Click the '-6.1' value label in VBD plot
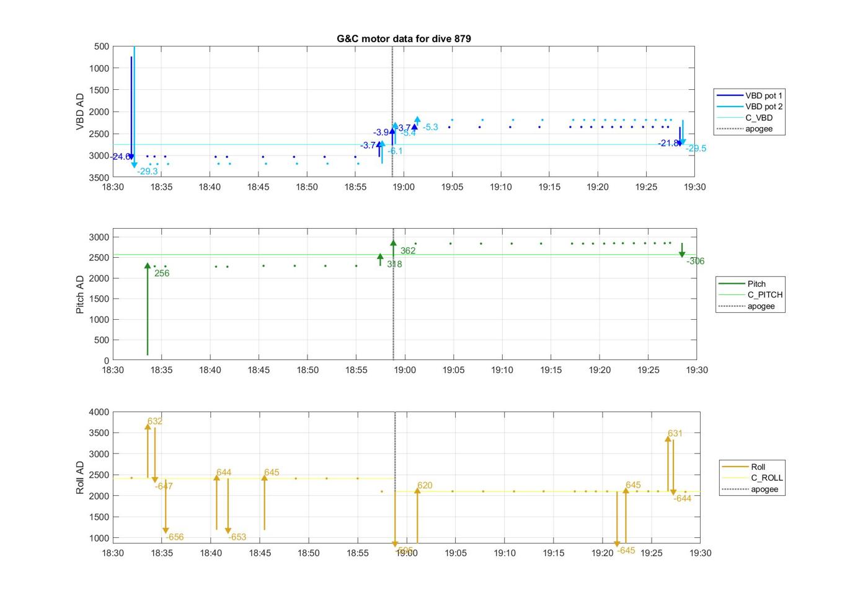868x611 pixels. [x=395, y=151]
